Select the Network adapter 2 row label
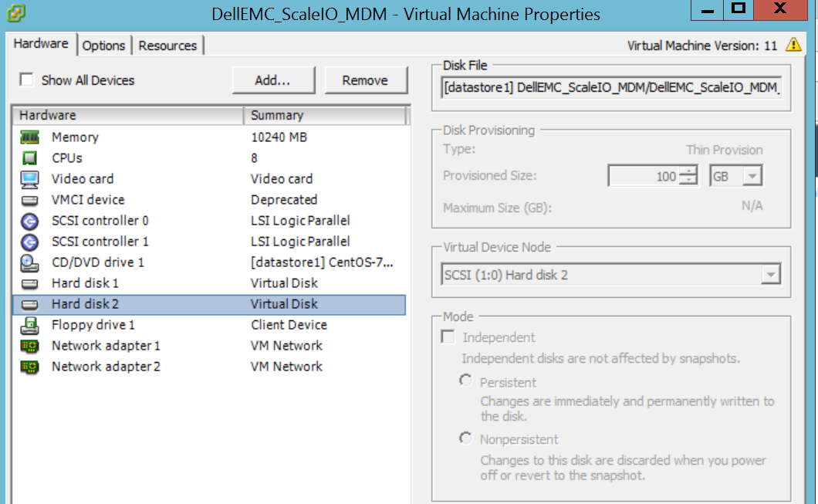The image size is (818, 504). pos(106,367)
